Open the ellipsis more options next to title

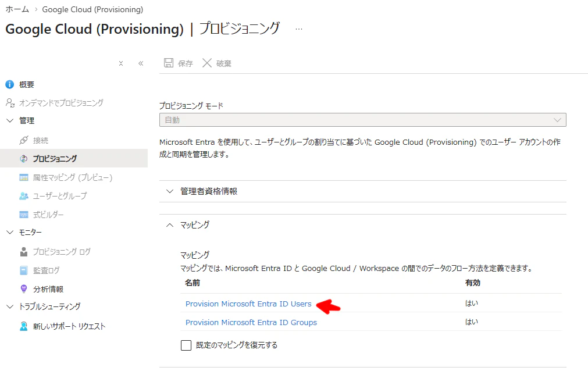(299, 29)
